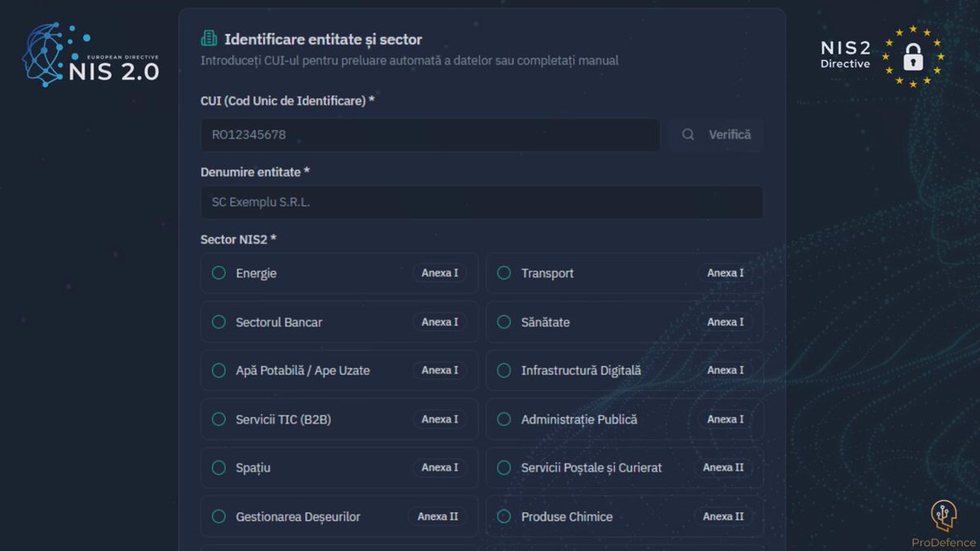Select Administrație Publică sector

pos(625,419)
